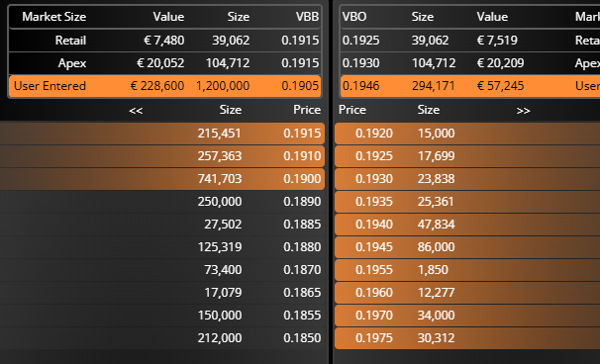Select bid level 250,000 at 0.1890

pyautogui.click(x=162, y=202)
